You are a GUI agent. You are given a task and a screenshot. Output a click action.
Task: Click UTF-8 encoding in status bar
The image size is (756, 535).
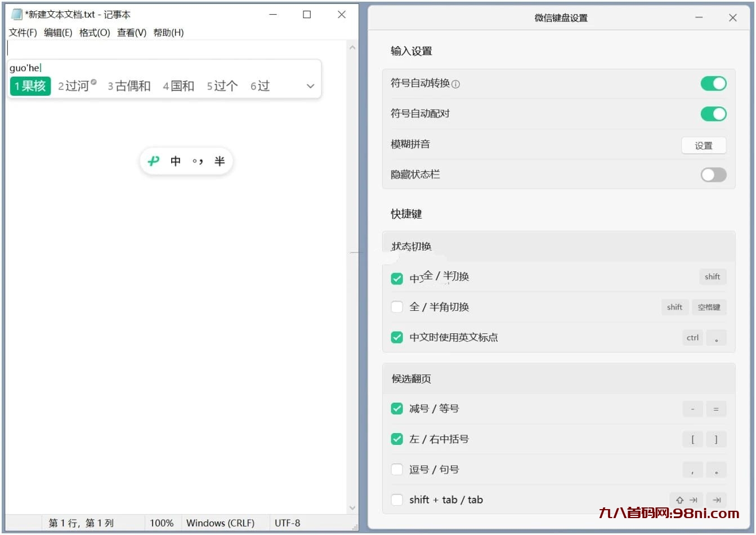click(287, 523)
